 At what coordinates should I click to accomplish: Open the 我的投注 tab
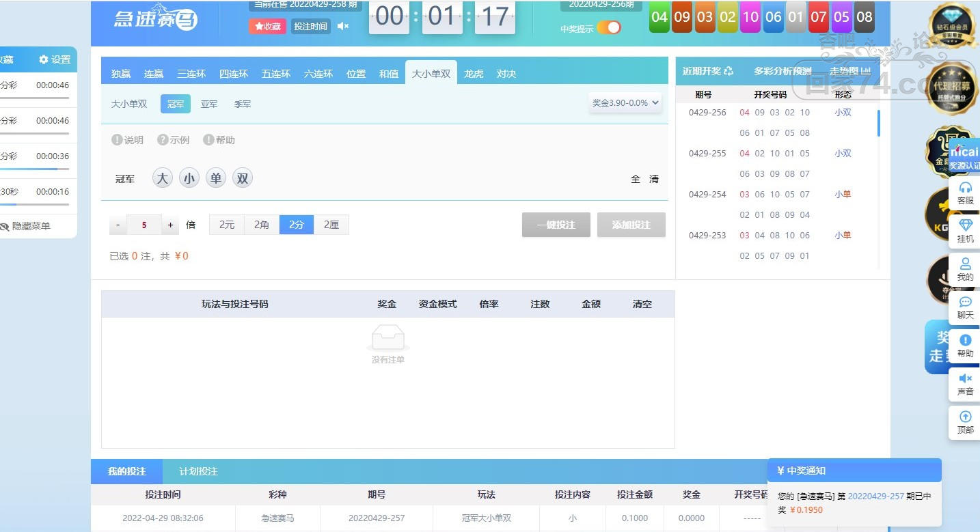coord(126,471)
